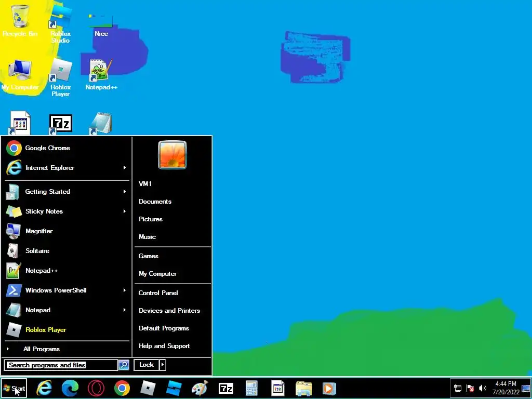Open Opera browser from the taskbar
The image size is (532, 399).
pos(96,388)
